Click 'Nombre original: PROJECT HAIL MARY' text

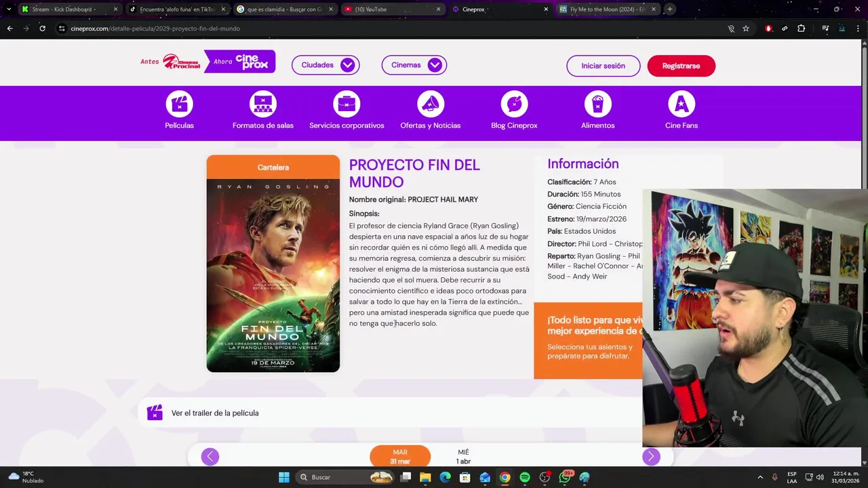[414, 199]
